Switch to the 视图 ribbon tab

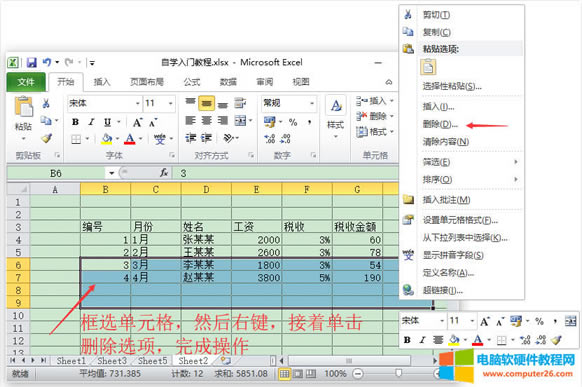click(301, 82)
